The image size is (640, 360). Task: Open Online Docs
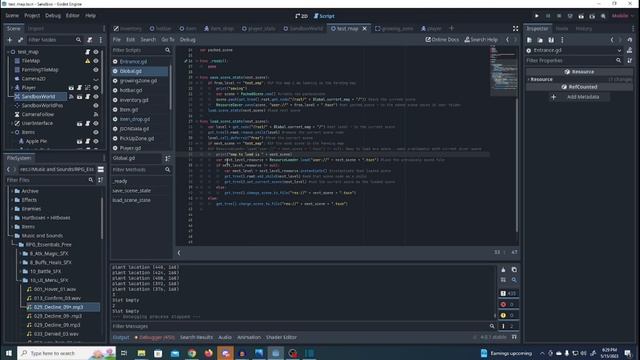point(442,40)
